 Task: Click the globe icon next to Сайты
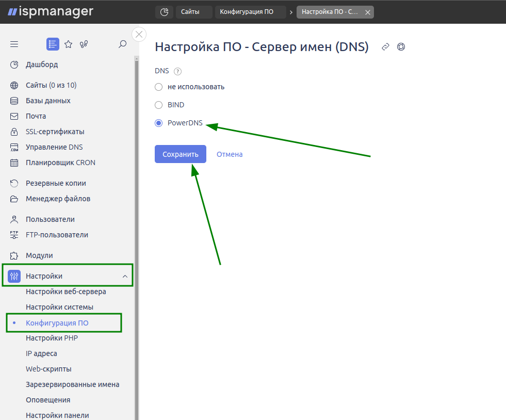[x=14, y=85]
